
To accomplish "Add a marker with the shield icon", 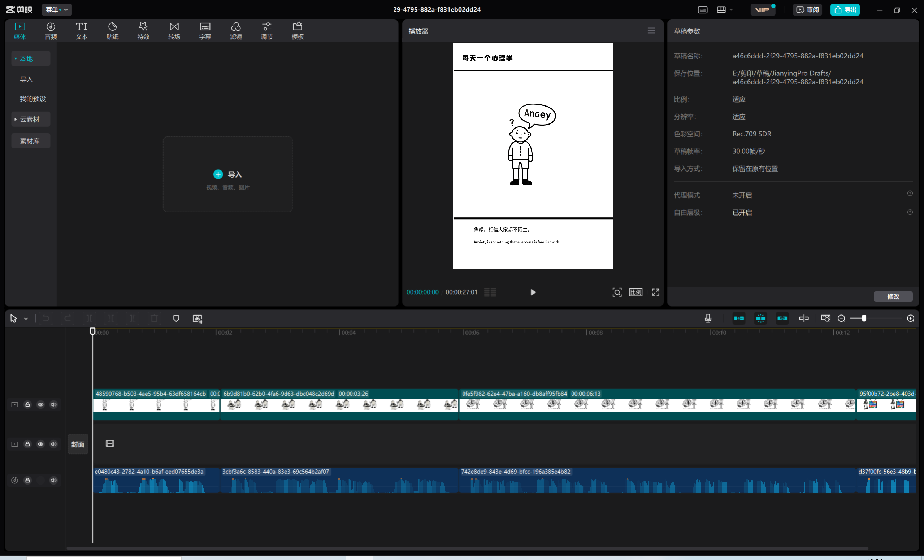I will pyautogui.click(x=176, y=318).
